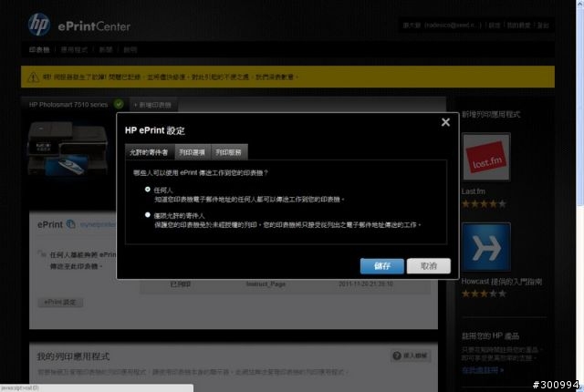Choose 僅限允許的寄件人 radio option
The height and width of the screenshot is (392, 584).
coord(148,215)
